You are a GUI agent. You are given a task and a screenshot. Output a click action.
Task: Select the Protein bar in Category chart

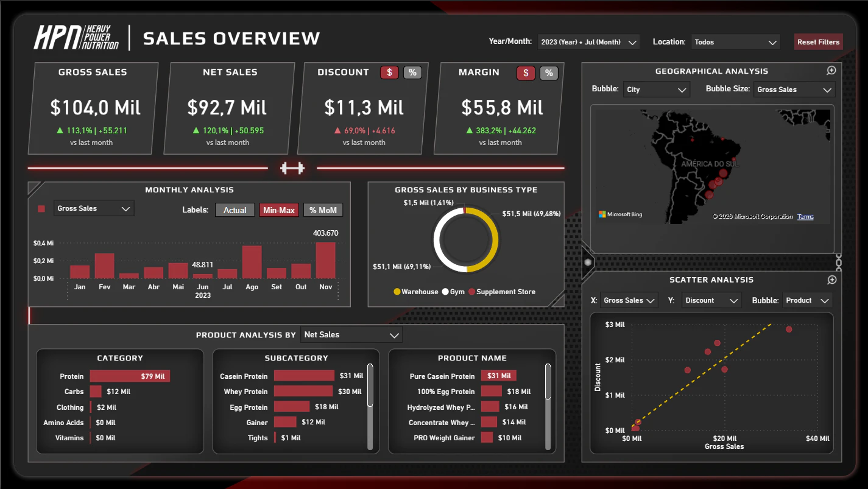[130, 376]
